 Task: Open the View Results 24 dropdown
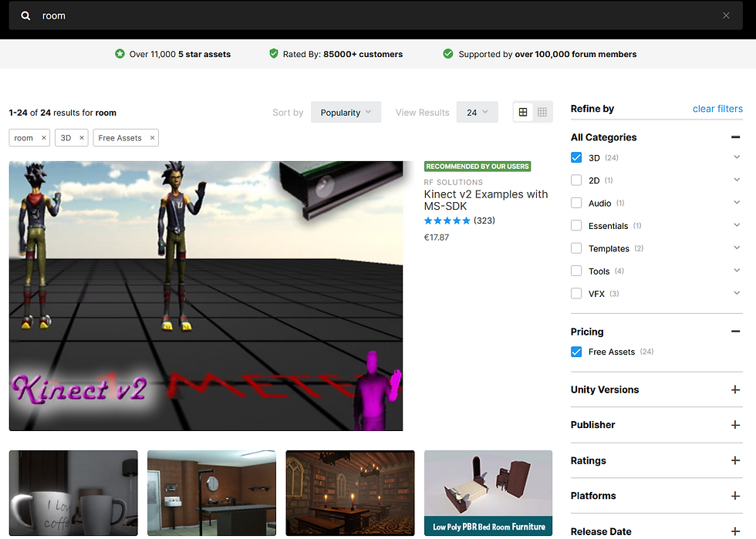click(478, 113)
